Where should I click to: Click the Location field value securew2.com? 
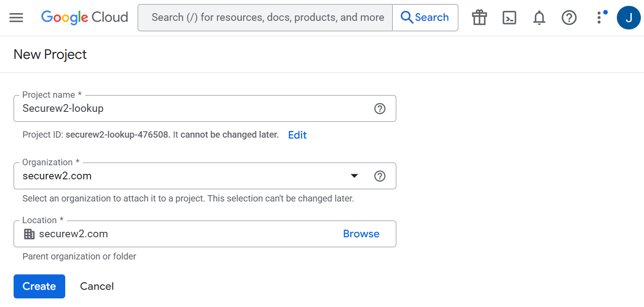coord(73,234)
